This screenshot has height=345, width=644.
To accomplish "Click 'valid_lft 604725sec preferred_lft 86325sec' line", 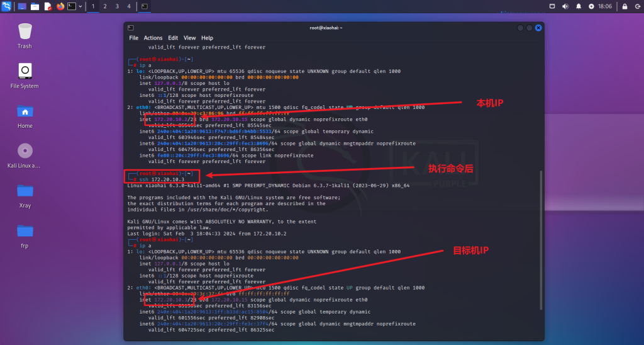I will (x=211, y=330).
